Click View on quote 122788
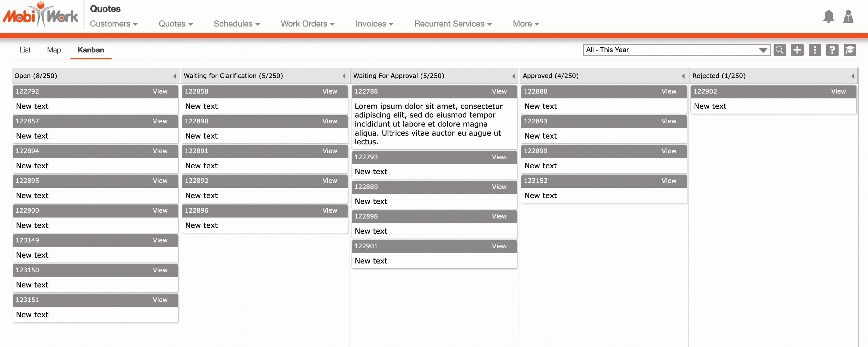 click(x=499, y=91)
